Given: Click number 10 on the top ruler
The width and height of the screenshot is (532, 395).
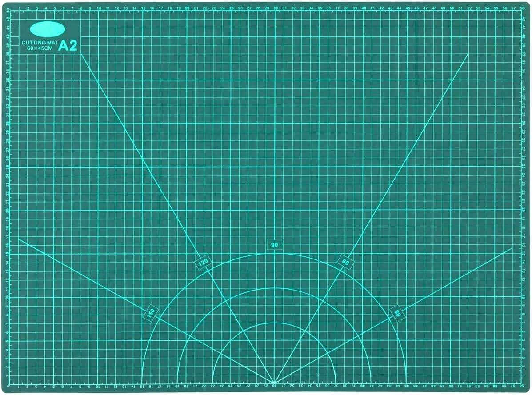Looking at the screenshot, I should pyautogui.click(x=99, y=8).
